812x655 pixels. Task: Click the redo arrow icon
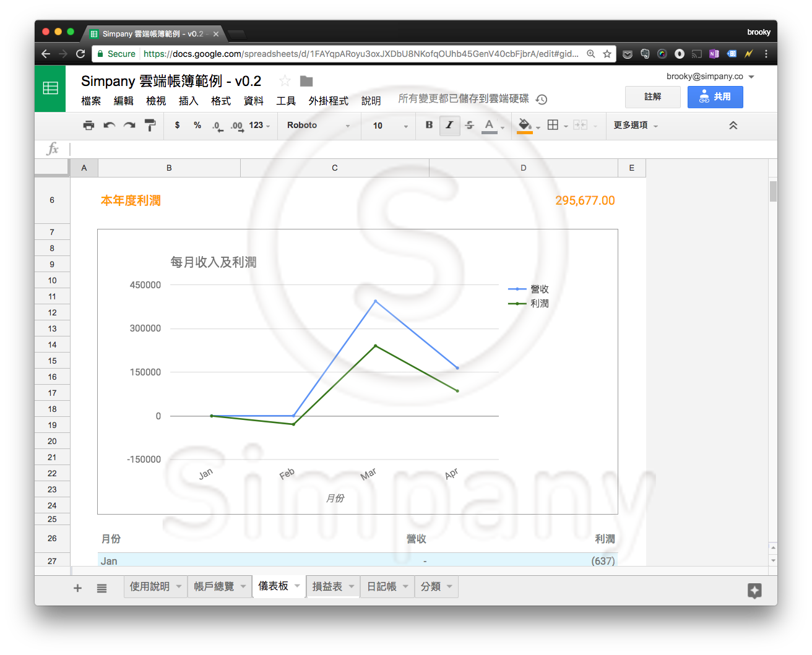pos(129,126)
